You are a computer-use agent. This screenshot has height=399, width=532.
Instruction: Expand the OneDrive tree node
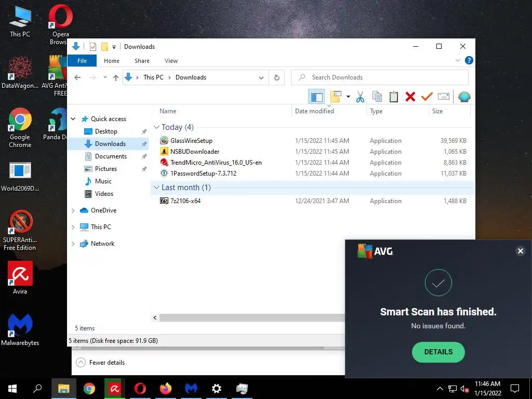coord(73,210)
